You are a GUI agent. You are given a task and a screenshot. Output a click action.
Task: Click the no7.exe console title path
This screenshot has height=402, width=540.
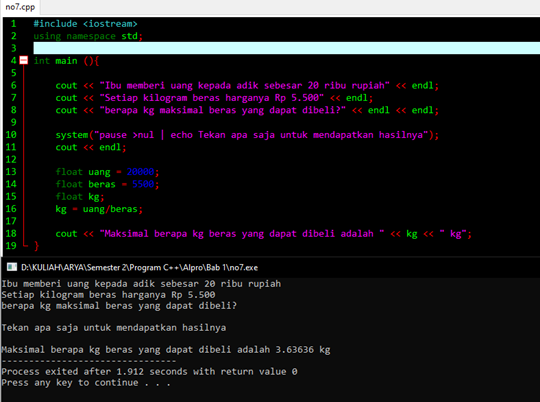[x=139, y=267]
